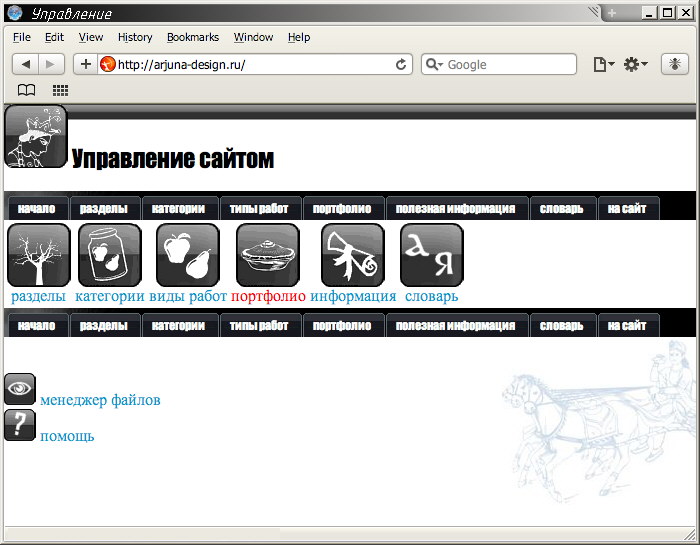Open the Window menu
Image resolution: width=700 pixels, height=545 pixels.
click(253, 37)
